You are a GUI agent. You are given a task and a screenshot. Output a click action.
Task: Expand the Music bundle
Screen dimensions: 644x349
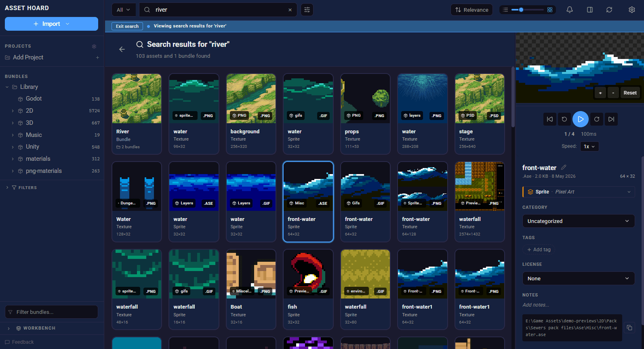13,135
